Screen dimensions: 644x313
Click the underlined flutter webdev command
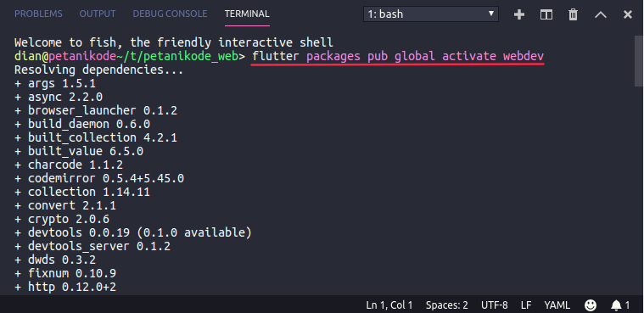pyautogui.click(x=398, y=56)
